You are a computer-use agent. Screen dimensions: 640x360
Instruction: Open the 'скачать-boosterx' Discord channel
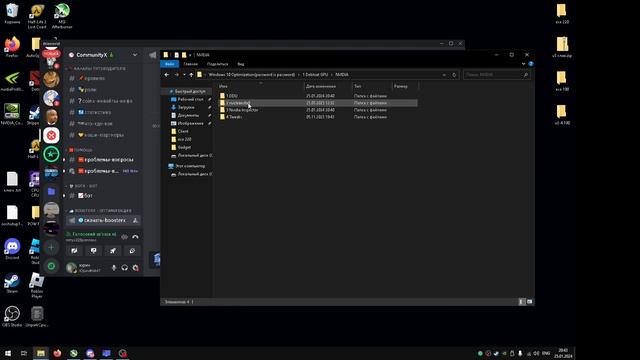click(103, 220)
